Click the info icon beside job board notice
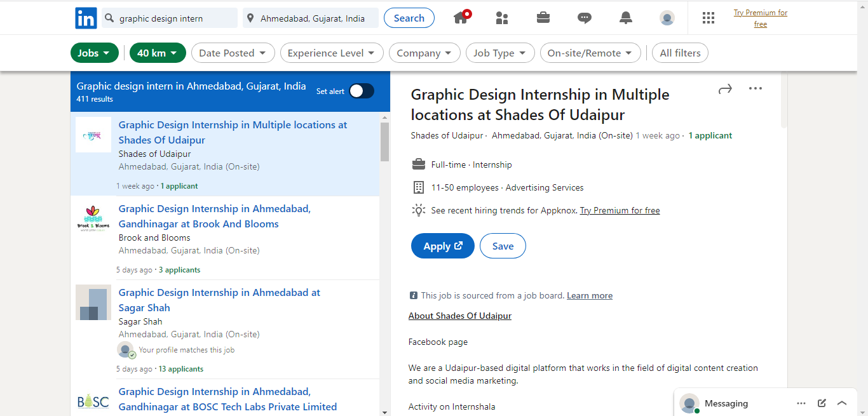This screenshot has width=868, height=416. click(x=414, y=295)
